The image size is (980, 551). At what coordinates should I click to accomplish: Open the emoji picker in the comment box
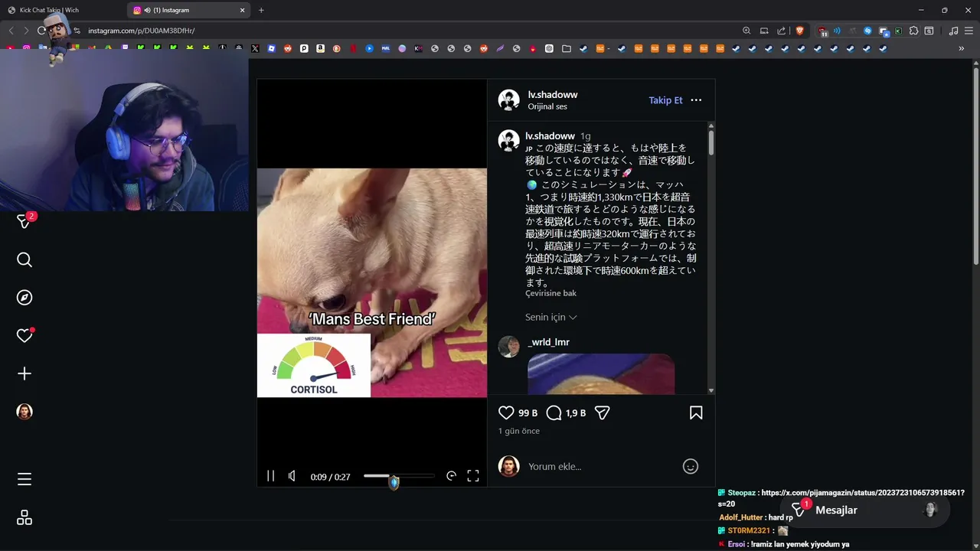tap(691, 466)
